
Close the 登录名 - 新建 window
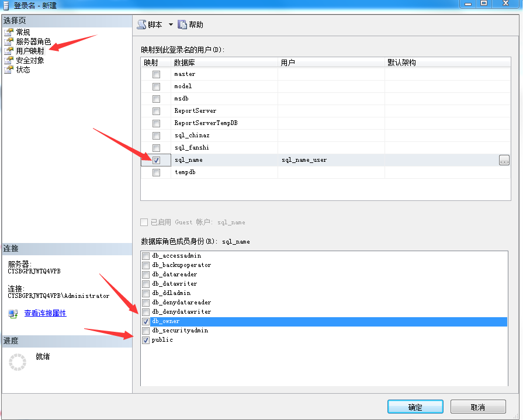point(505,4)
